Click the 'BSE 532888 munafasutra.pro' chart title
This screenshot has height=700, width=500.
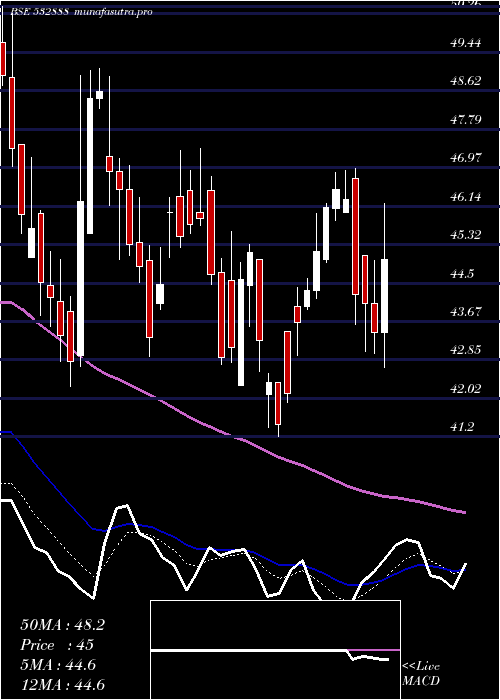(x=84, y=12)
